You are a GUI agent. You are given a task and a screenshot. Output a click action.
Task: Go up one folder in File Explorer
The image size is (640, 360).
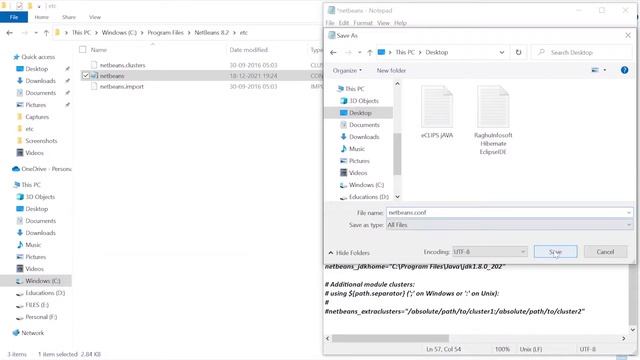tap(46, 33)
